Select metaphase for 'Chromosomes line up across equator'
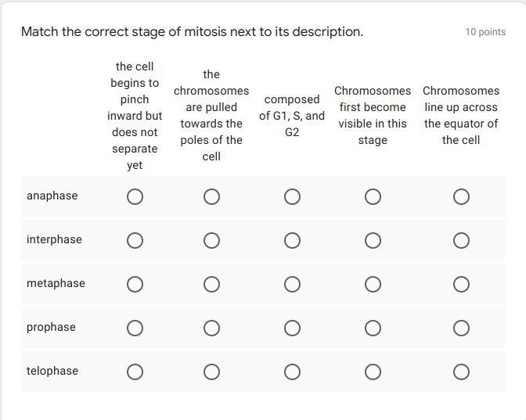526x420 pixels. pos(461,284)
